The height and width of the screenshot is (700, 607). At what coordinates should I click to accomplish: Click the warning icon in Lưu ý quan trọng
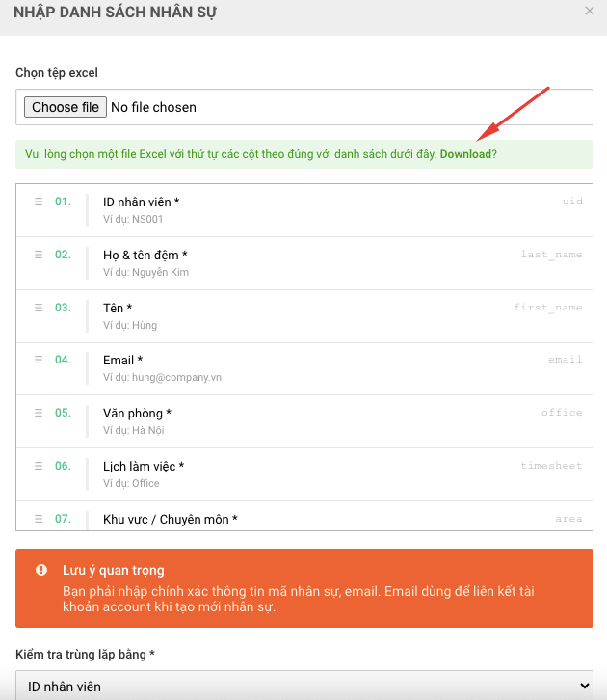click(41, 570)
